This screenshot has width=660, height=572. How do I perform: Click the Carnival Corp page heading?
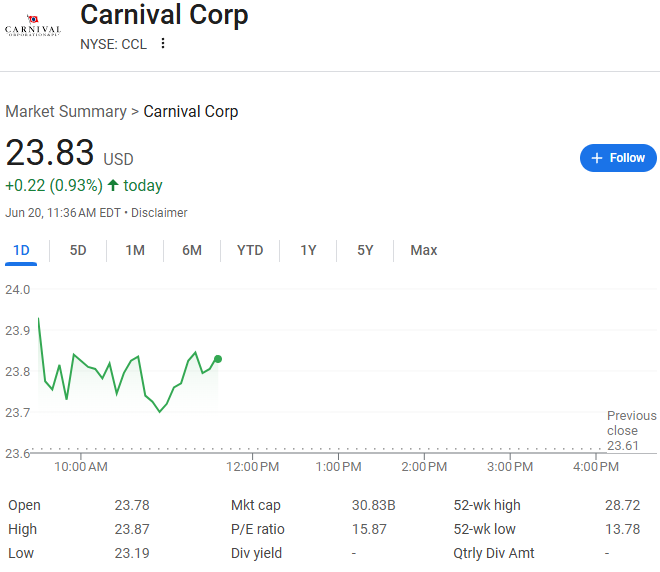(x=164, y=15)
